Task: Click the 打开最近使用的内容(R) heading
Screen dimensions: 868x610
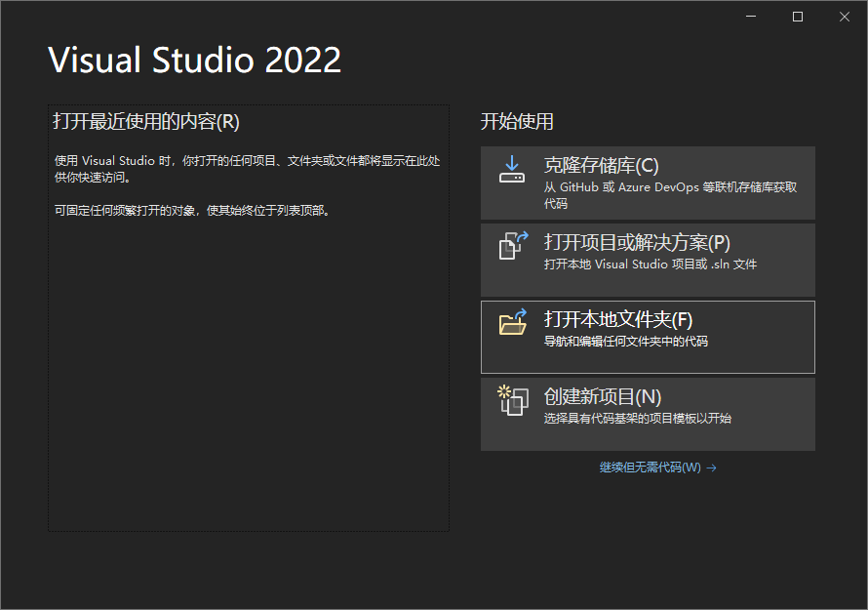Action: click(146, 121)
